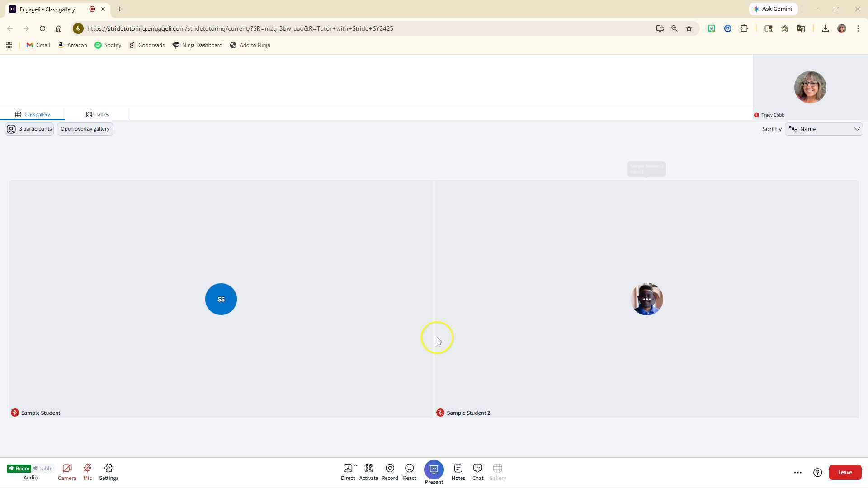Screen dimensions: 868x488
Task: Open the more options ellipsis menu
Action: pos(798,473)
